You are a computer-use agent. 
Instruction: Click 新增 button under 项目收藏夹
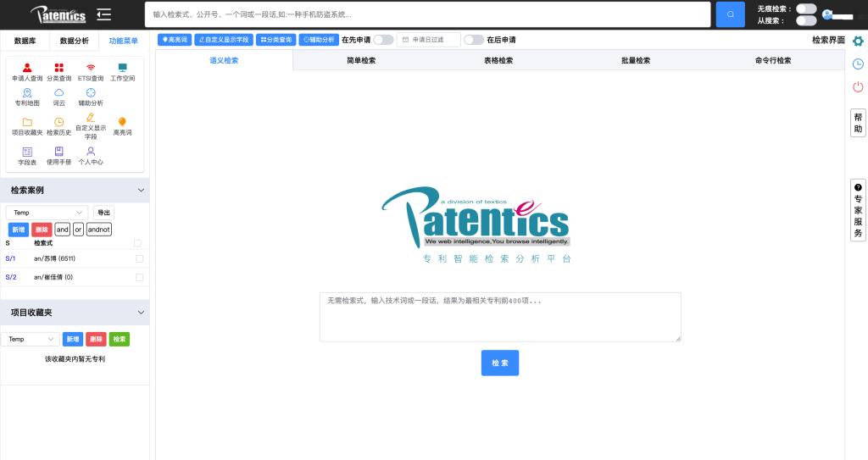coord(73,340)
